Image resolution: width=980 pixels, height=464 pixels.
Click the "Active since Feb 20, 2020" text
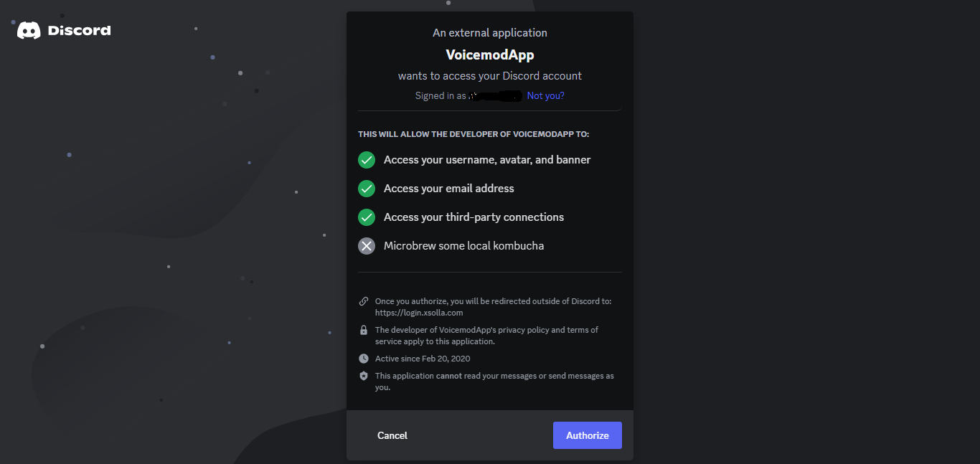point(423,359)
